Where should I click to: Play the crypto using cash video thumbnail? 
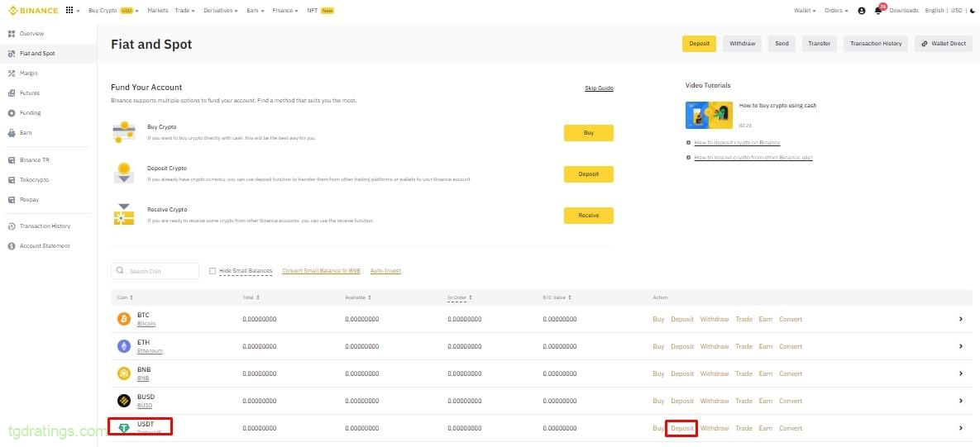pos(709,115)
